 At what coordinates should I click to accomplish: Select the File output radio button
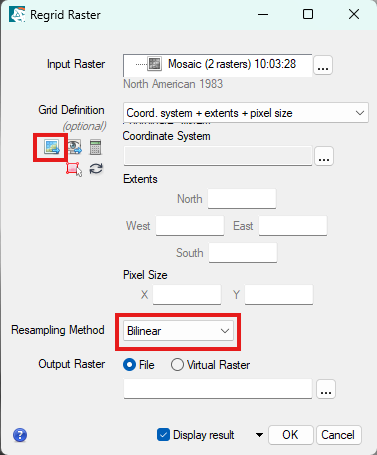[x=129, y=365]
